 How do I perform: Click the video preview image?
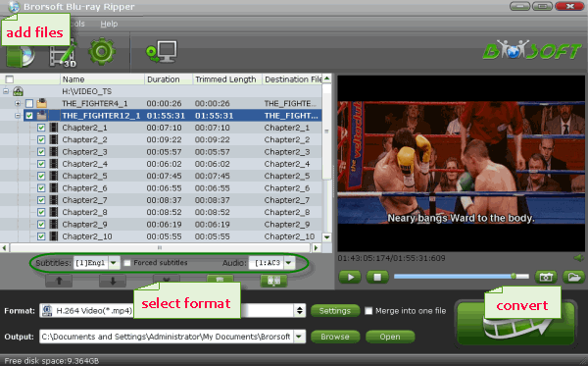click(462, 163)
